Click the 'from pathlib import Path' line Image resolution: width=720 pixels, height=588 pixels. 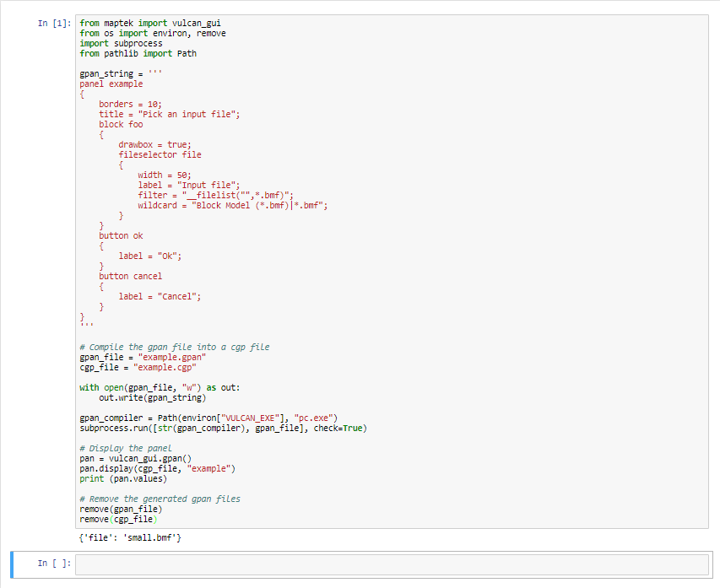pos(138,54)
